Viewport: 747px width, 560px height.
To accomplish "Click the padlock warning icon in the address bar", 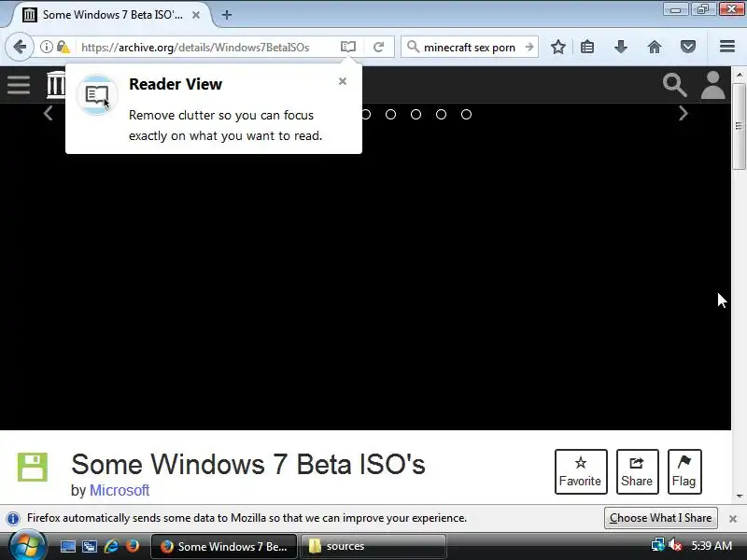I will tap(63, 47).
